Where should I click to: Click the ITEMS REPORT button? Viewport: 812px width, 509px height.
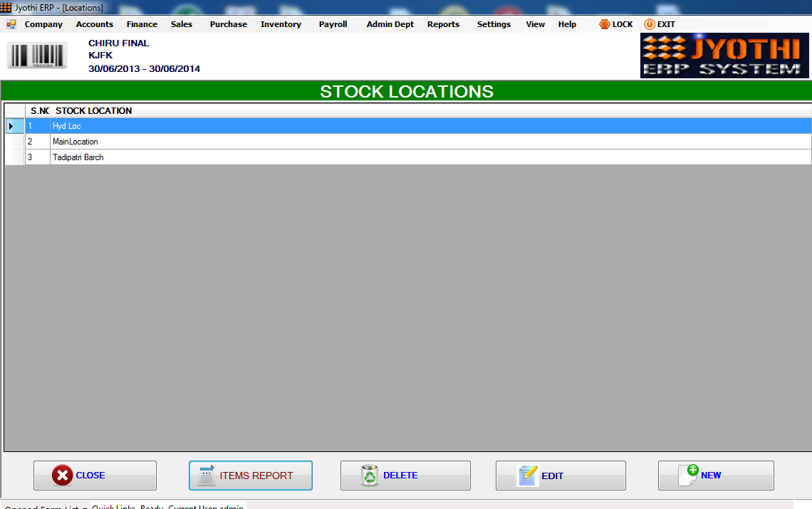[250, 475]
